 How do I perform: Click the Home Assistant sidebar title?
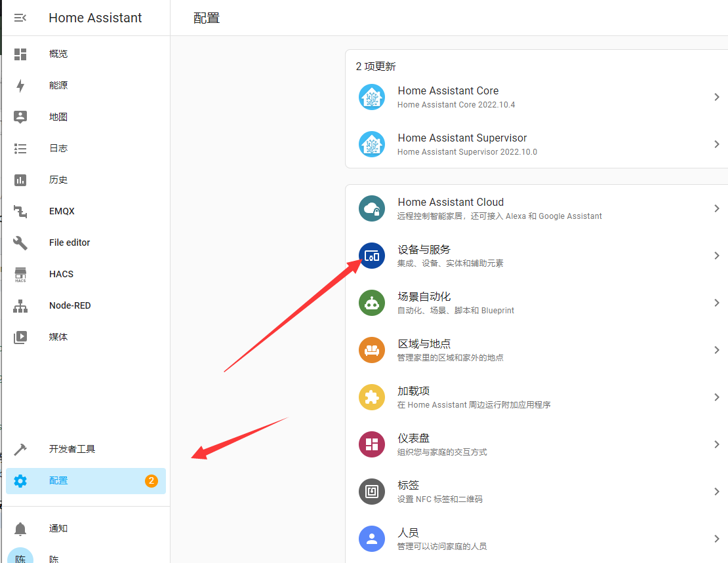click(95, 18)
